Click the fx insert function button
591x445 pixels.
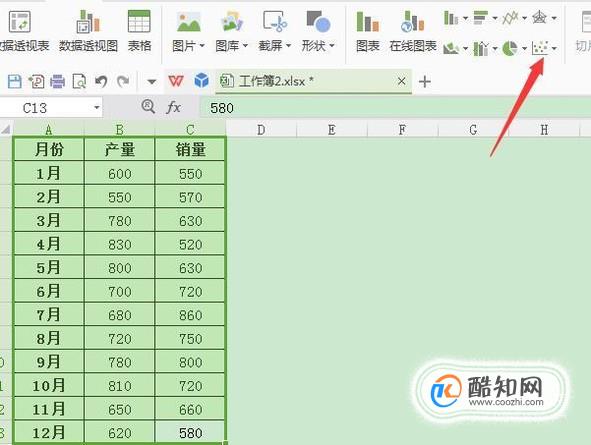coord(173,108)
